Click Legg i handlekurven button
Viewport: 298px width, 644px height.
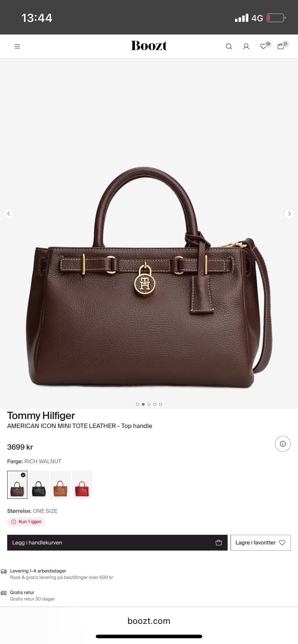point(117,543)
